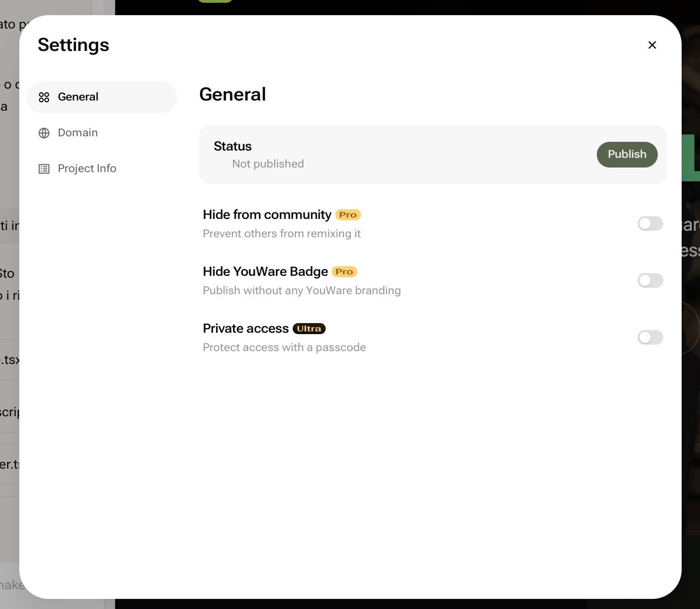Click the Pro badge beside Hide YouWare Badge

[x=344, y=272]
